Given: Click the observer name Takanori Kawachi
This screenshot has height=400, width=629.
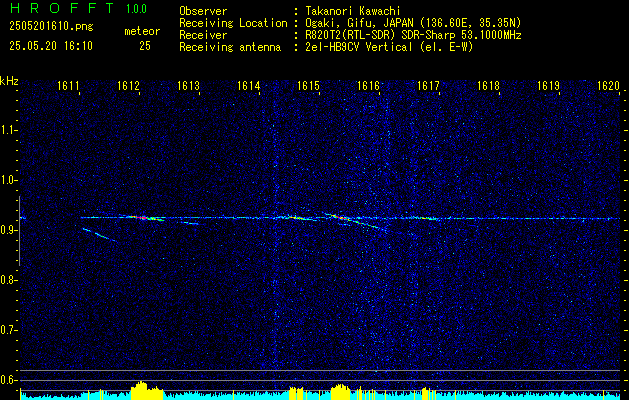Looking at the screenshot, I should pos(353,11).
